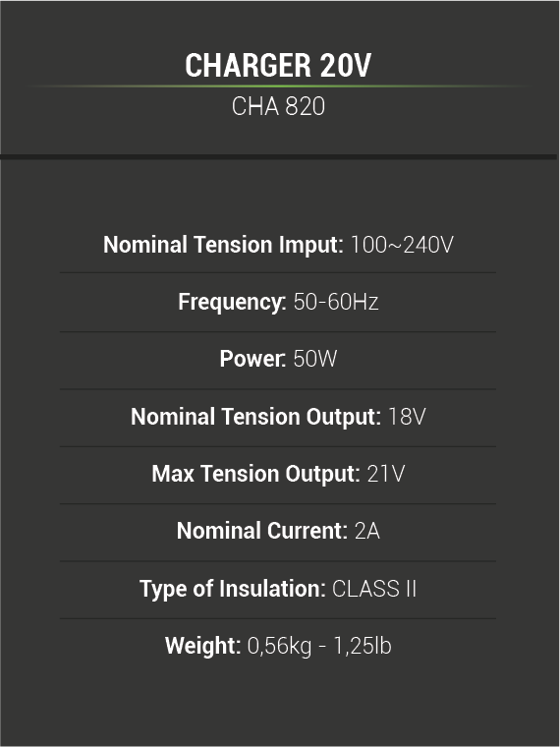Click the Nominal Tension Output label
The width and height of the screenshot is (560, 747).
[255, 417]
